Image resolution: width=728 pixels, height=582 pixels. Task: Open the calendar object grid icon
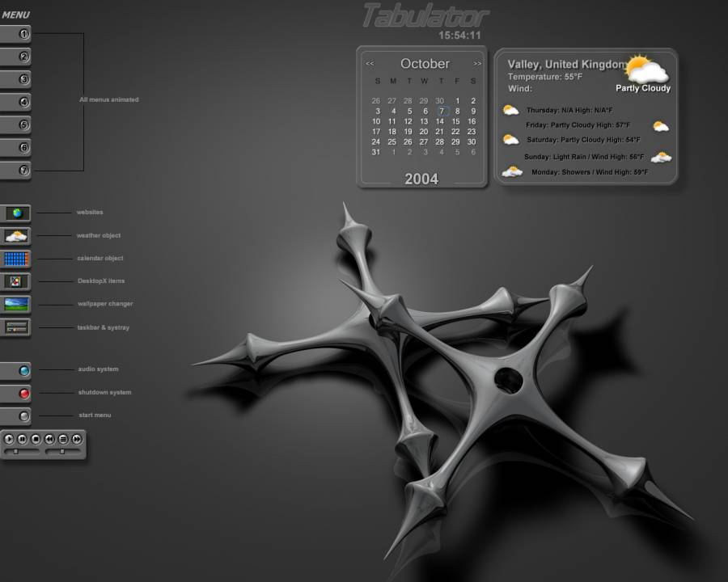coord(17,259)
